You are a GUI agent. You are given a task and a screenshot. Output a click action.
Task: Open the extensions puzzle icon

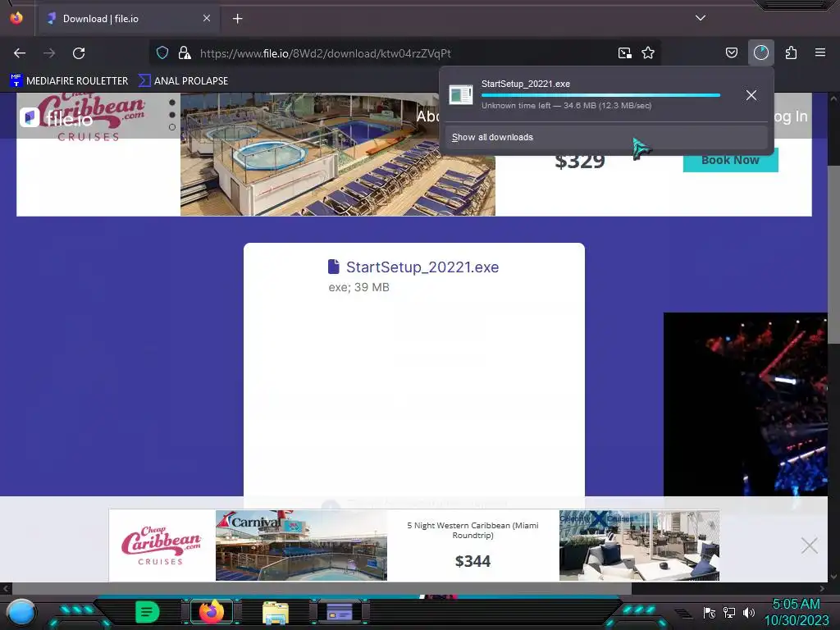coord(791,52)
